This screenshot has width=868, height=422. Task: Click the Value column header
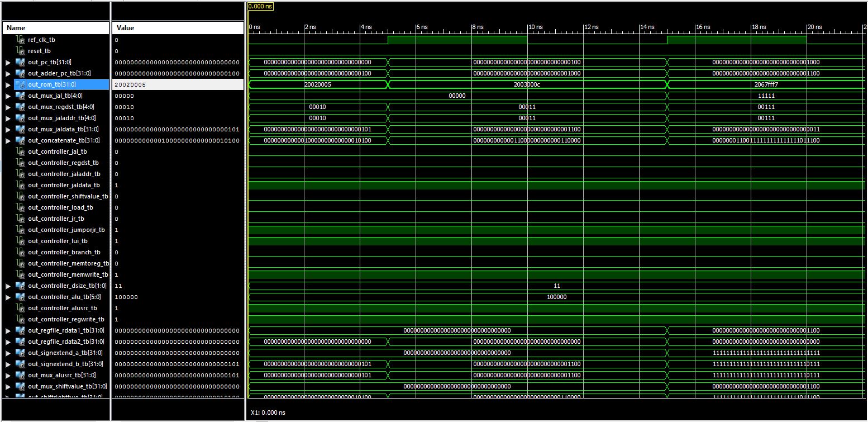pyautogui.click(x=178, y=28)
